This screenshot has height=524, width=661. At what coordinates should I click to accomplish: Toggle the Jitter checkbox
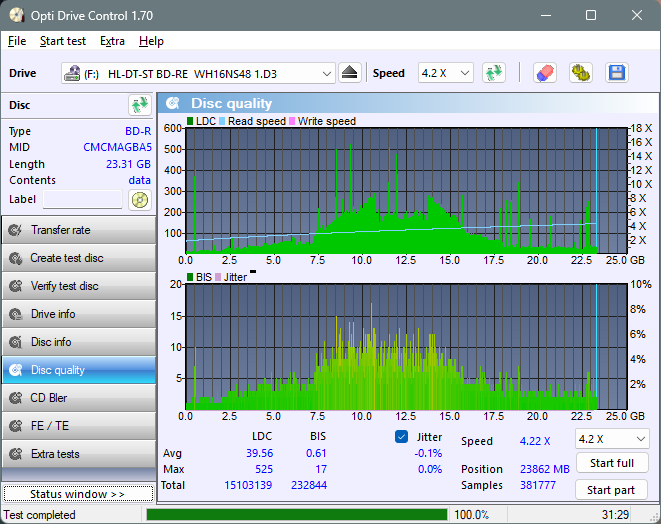point(401,437)
